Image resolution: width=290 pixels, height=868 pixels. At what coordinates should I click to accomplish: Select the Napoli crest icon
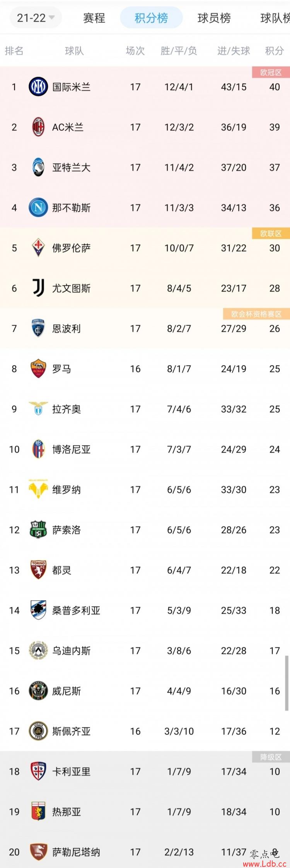coord(38,207)
